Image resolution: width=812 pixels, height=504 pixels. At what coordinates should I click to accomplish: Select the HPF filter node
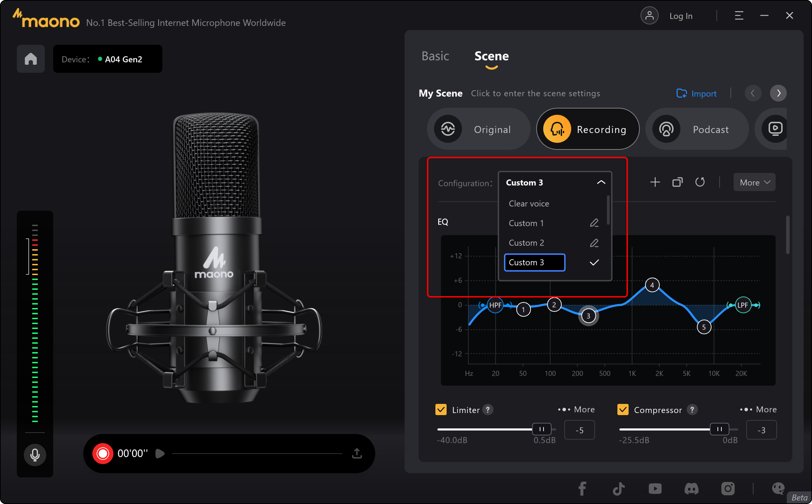coord(495,305)
